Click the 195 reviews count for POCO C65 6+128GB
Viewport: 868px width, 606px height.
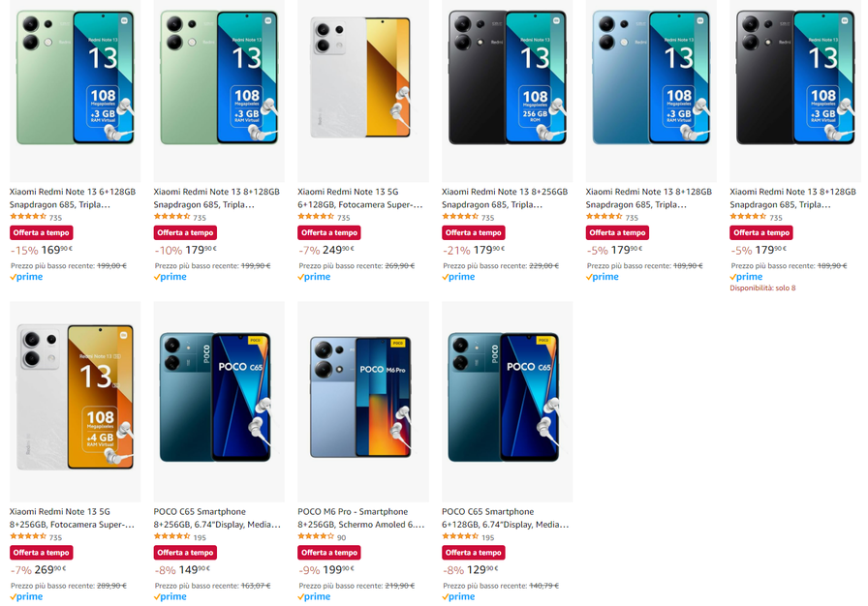pyautogui.click(x=487, y=537)
